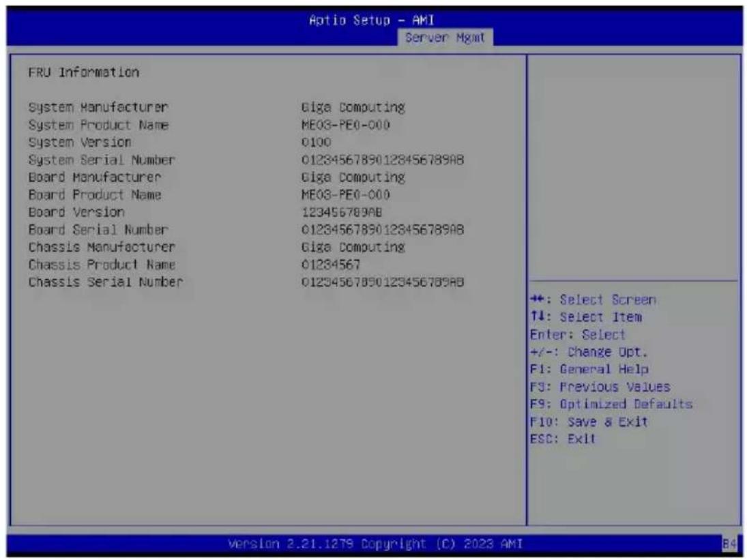The width and height of the screenshot is (747, 560).
Task: Select the Chassis Serial Number value
Action: pos(383,282)
